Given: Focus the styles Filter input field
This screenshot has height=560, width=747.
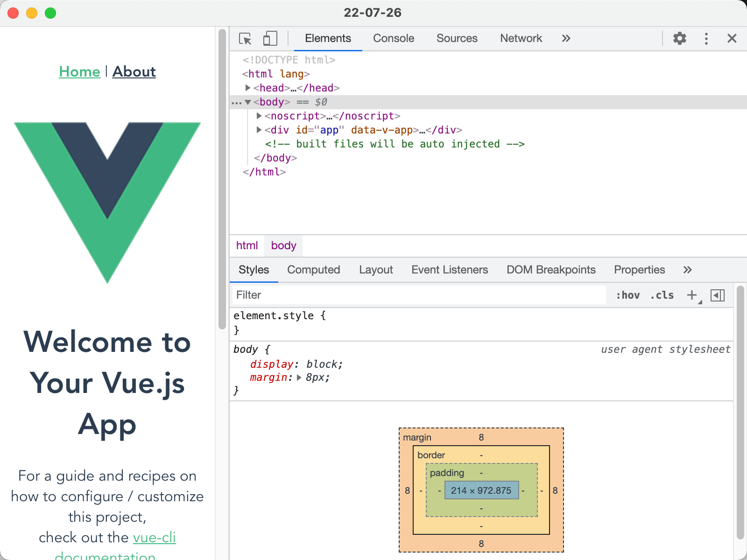Looking at the screenshot, I should click(419, 295).
